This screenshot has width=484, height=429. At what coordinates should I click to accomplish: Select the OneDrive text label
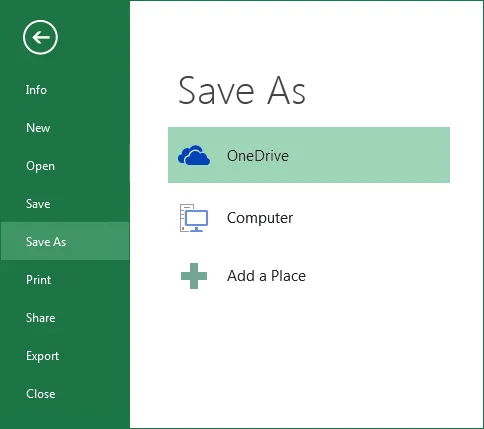click(x=258, y=156)
